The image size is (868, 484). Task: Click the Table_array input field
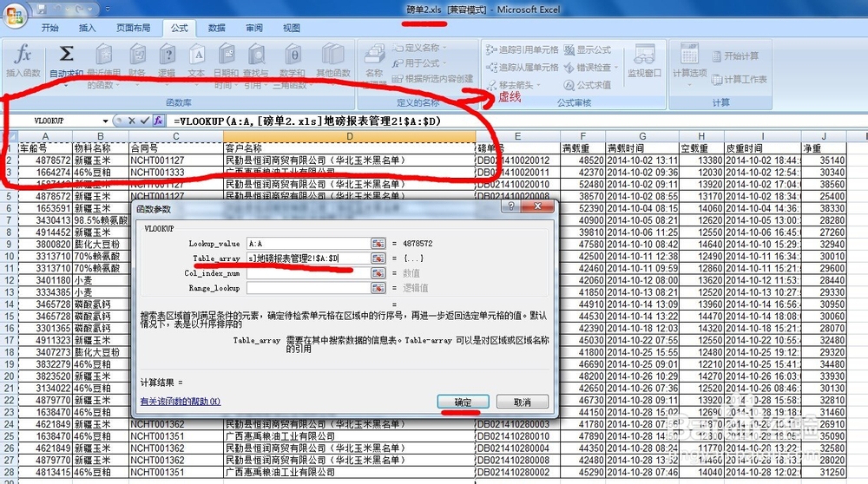308,258
